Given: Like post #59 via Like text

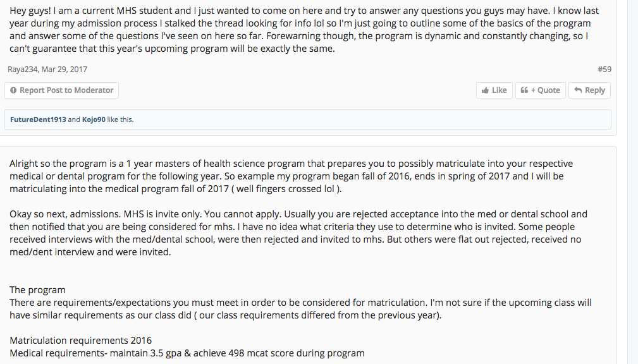Looking at the screenshot, I should (x=500, y=90).
